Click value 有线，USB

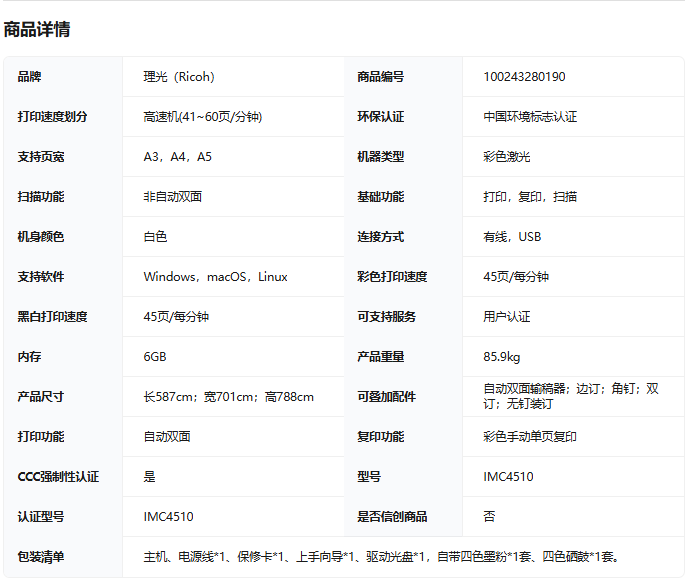512,237
